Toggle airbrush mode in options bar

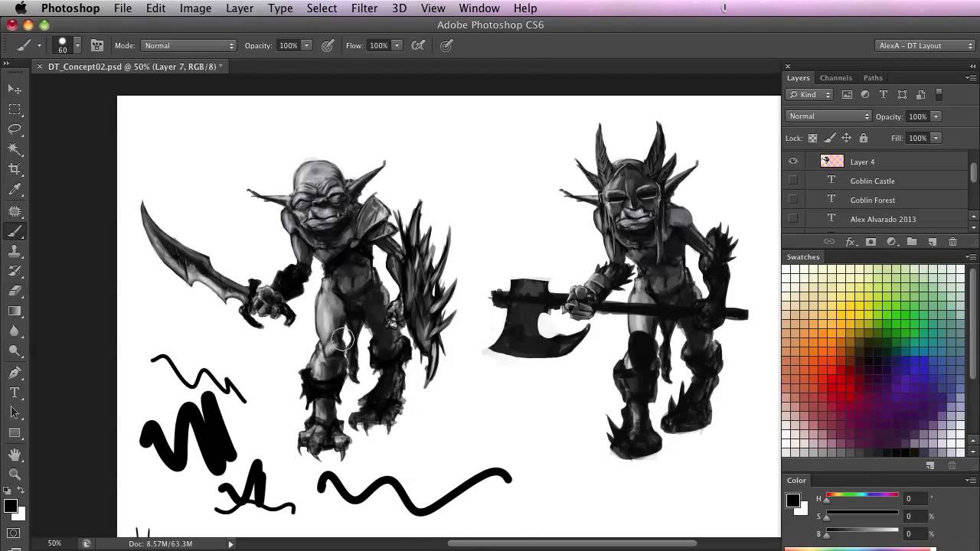[418, 45]
